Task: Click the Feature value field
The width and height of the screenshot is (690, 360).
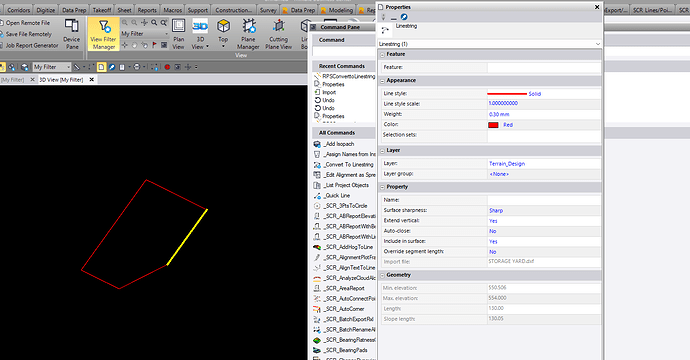Action: [544, 67]
